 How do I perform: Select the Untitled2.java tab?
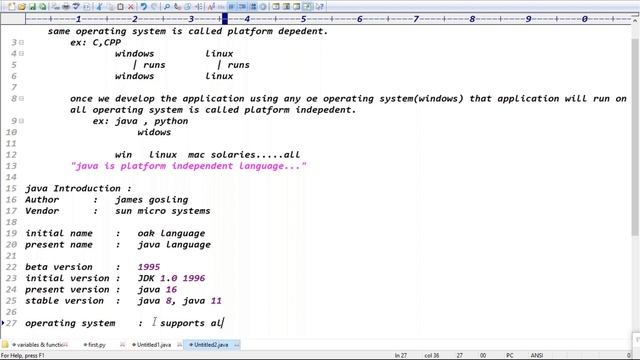click(x=211, y=345)
